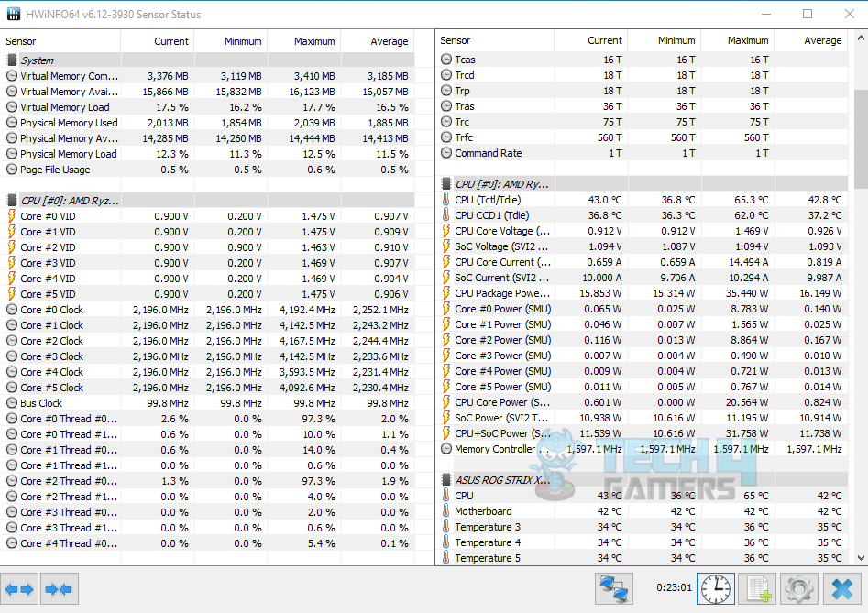Image resolution: width=868 pixels, height=613 pixels.
Task: Click the Virtual Memory Load circle icon
Action: 12,107
